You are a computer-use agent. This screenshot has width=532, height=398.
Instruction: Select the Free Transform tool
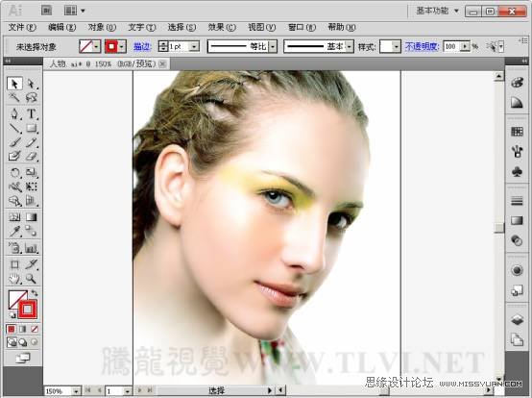point(32,187)
